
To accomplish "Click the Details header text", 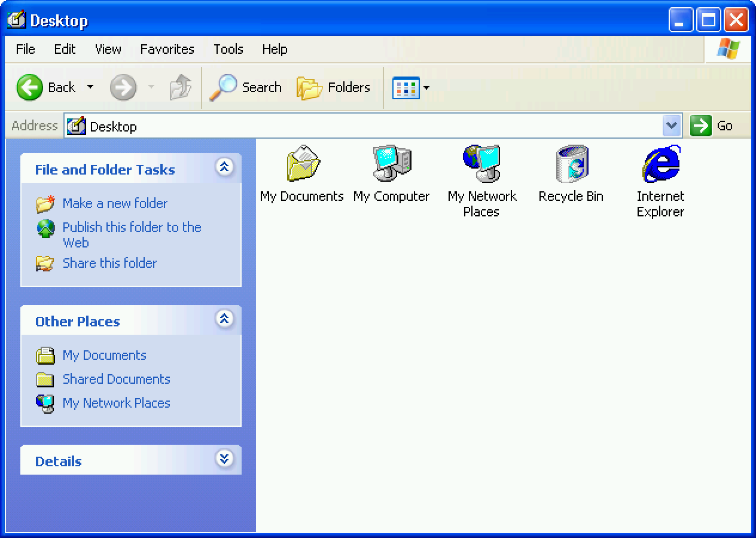I will [58, 461].
